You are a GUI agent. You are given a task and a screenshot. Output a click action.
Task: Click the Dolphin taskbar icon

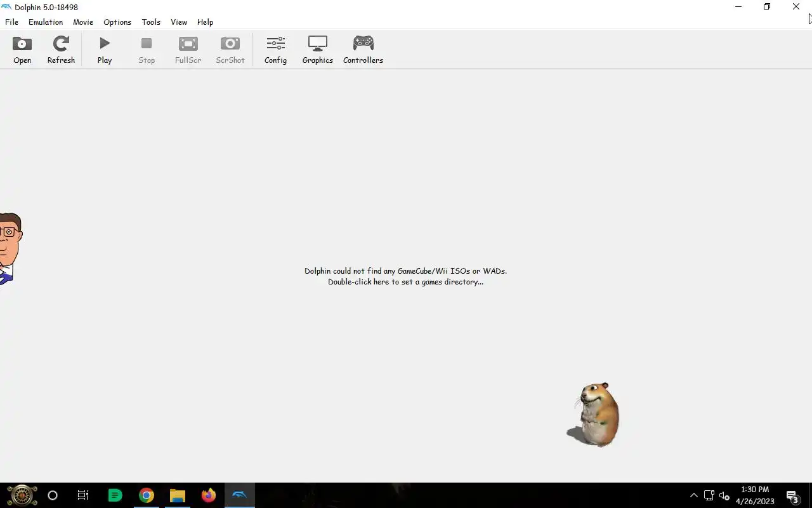pyautogui.click(x=239, y=495)
